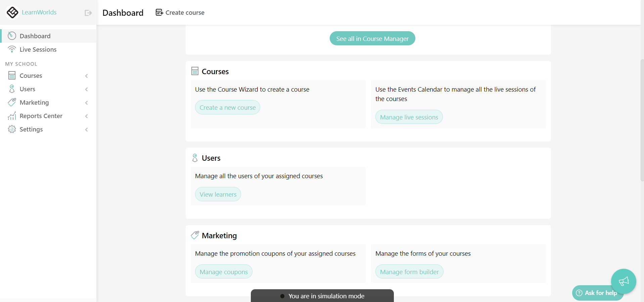Click the Live Sessions signal icon
Image resolution: width=644 pixels, height=302 pixels.
[x=12, y=49]
